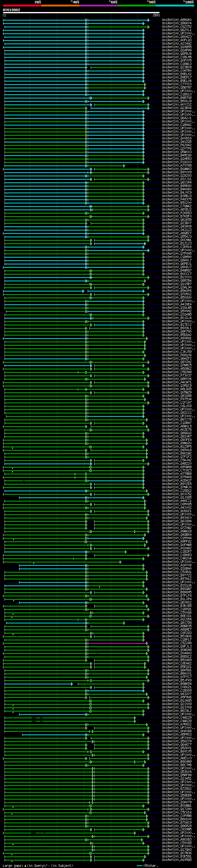The image size is (197, 868).
Task: Open the UniRef100_P26883 entry
Action: tap(177, 213)
